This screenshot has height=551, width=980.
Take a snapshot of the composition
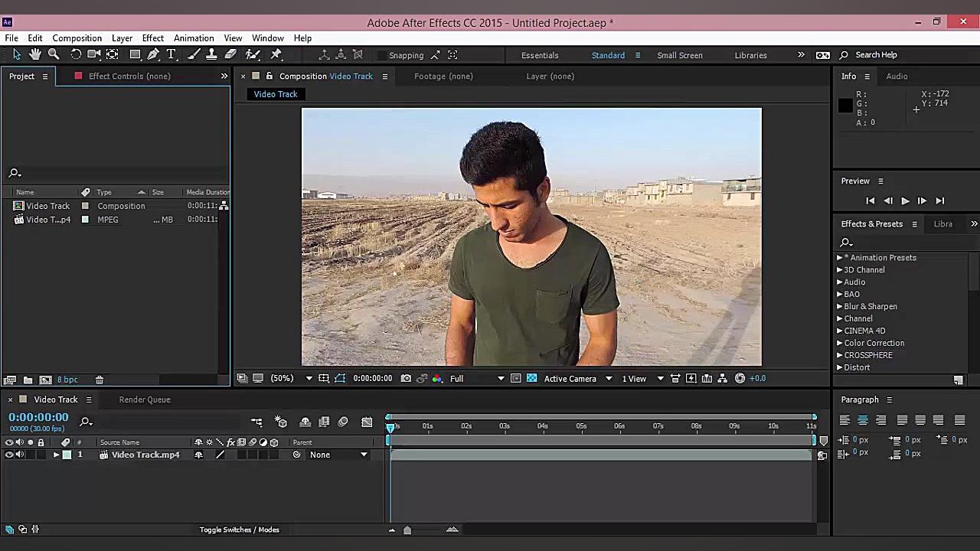(x=407, y=378)
